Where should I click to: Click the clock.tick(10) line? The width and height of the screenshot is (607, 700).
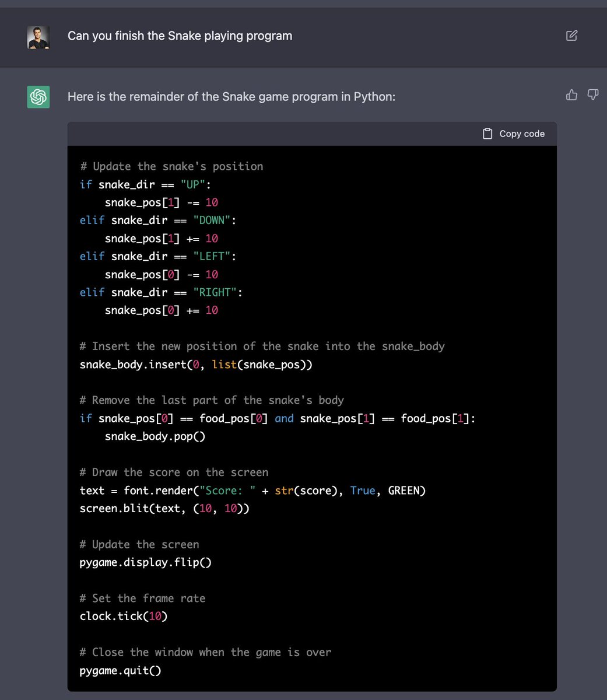(123, 616)
